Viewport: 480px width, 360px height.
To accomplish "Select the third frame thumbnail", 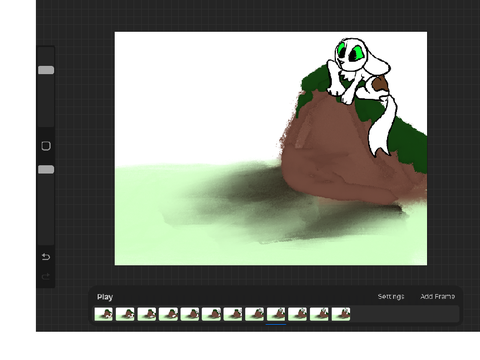I will point(147,314).
